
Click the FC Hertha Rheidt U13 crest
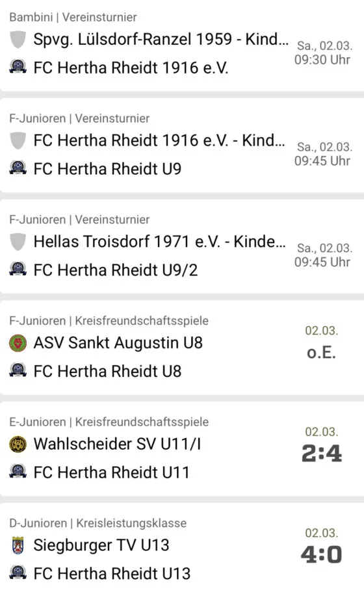click(x=18, y=573)
